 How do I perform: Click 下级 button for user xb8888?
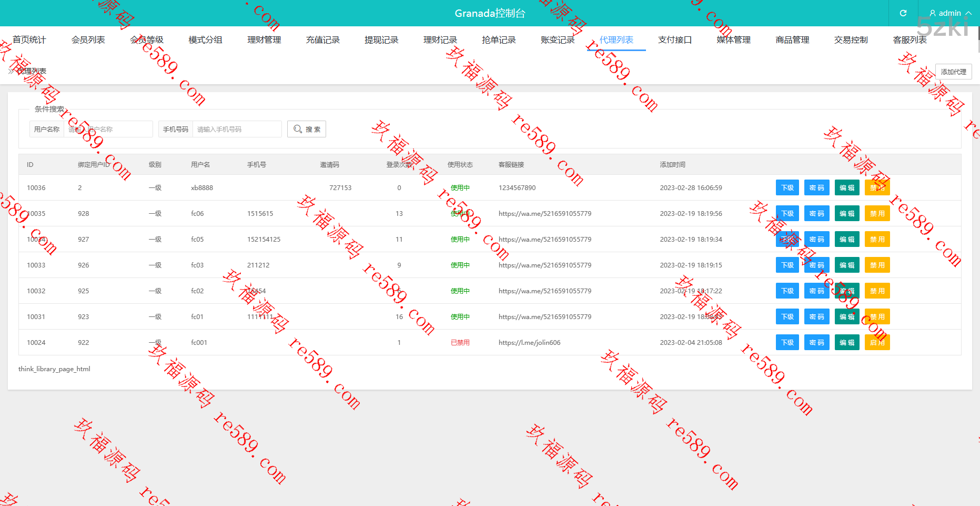point(787,188)
